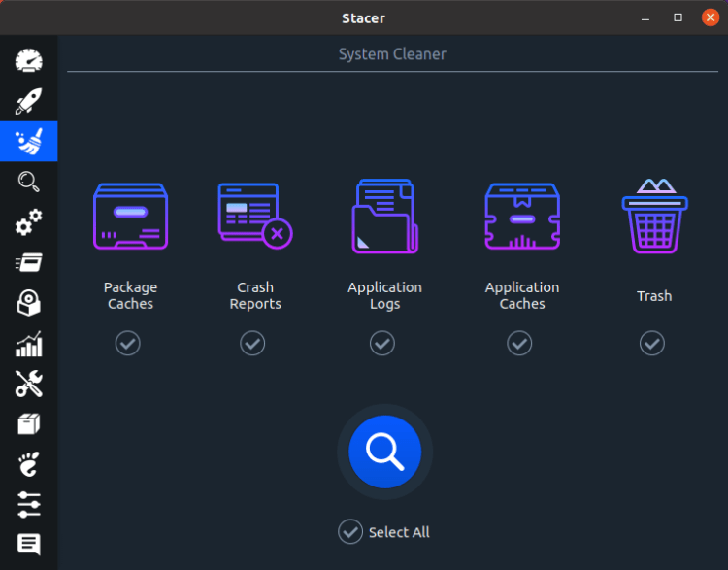Click the Application Caches label

coord(522,295)
